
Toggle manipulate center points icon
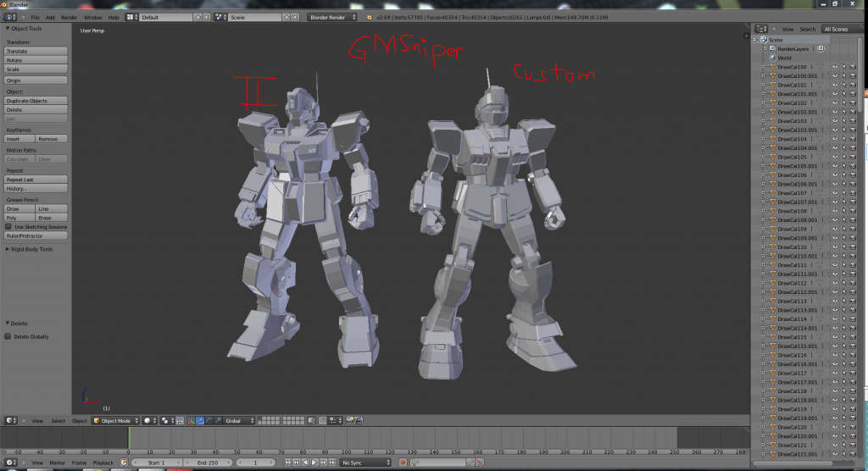coord(180,421)
